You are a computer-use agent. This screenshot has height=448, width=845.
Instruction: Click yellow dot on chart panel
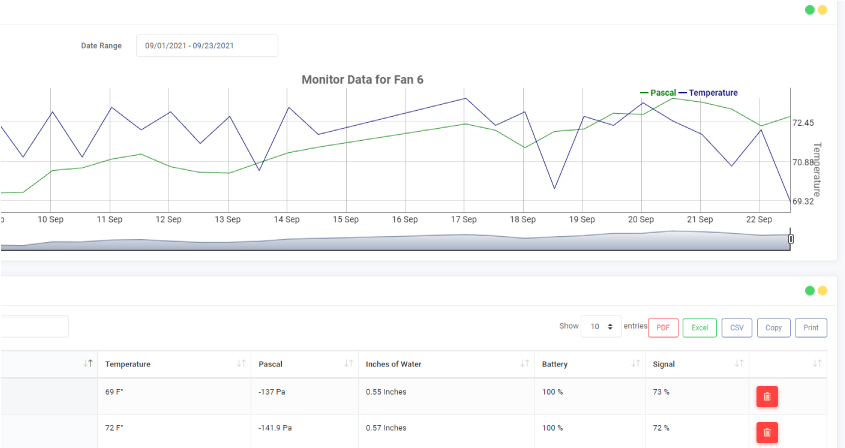(822, 10)
